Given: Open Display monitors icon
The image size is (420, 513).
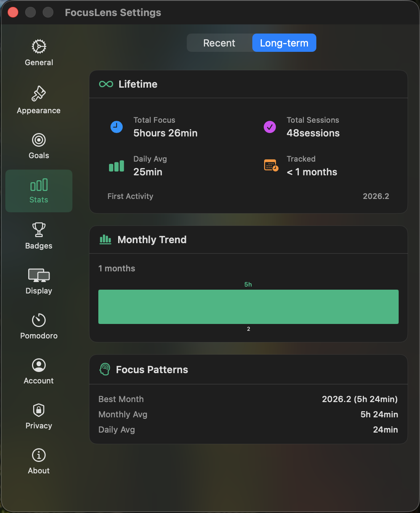Looking at the screenshot, I should point(39,275).
